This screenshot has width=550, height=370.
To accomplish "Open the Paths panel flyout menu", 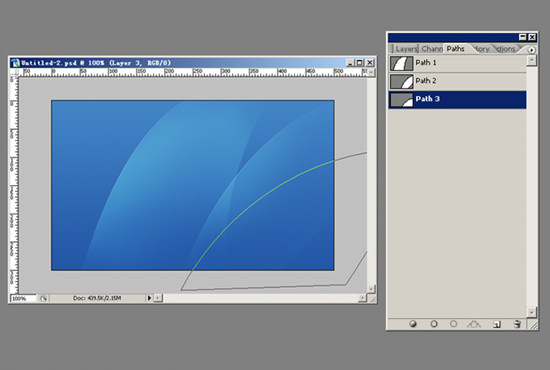I will [x=531, y=50].
